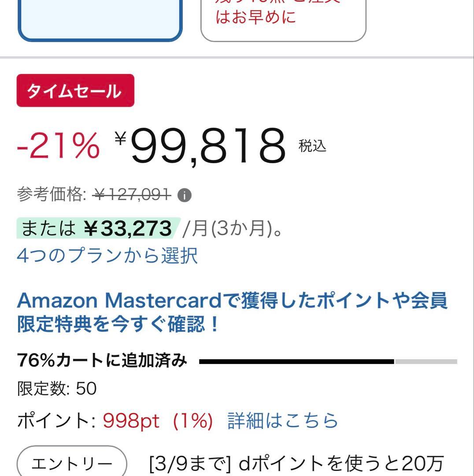
Task: Click the 限定数: 50 quantity limit text
Action: [57, 389]
